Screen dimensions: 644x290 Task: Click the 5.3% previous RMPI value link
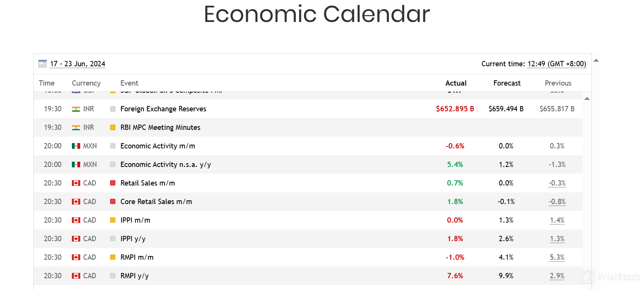tap(557, 257)
